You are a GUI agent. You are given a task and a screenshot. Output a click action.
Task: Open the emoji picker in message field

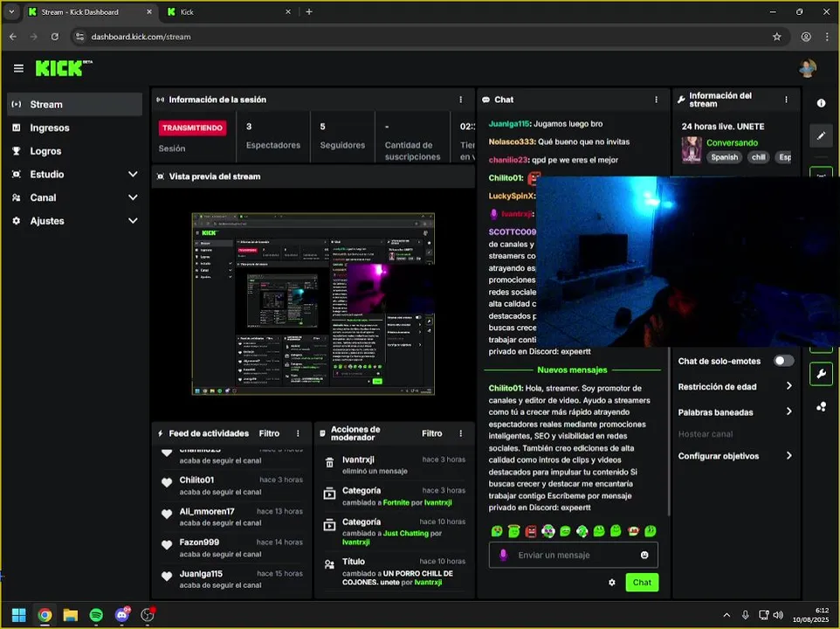pyautogui.click(x=644, y=555)
